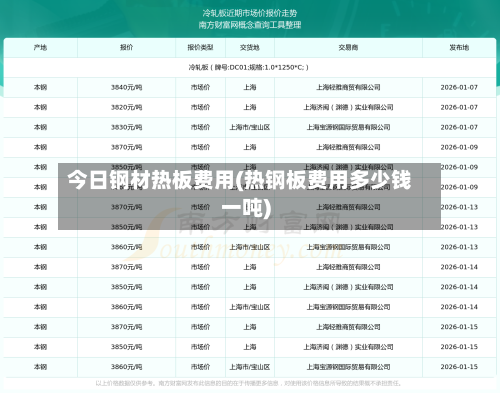Click the subtitle 南方财富网概念查询工具整理
This screenshot has height=393, width=500.
(x=250, y=25)
